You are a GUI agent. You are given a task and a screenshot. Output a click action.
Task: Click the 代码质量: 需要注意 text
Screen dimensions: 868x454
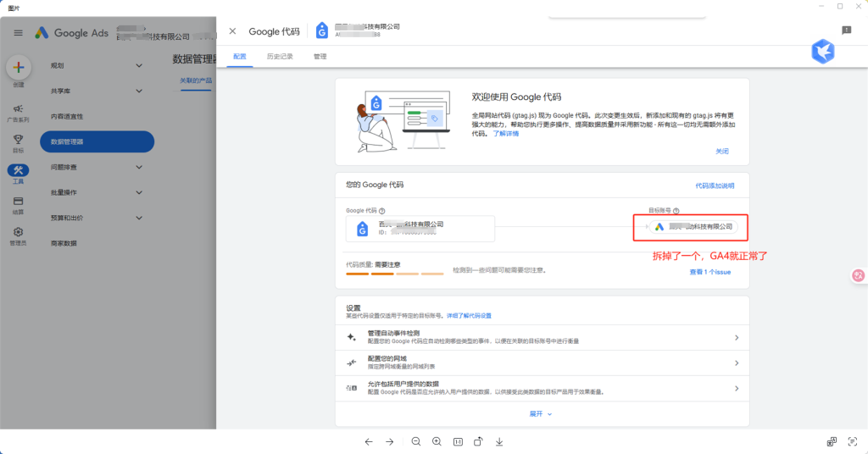[x=373, y=265]
